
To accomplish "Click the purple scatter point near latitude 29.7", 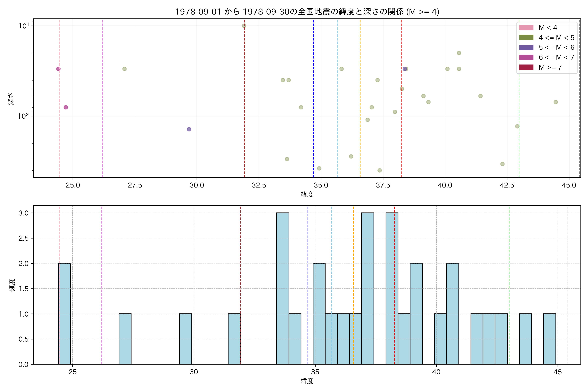I will point(189,129).
